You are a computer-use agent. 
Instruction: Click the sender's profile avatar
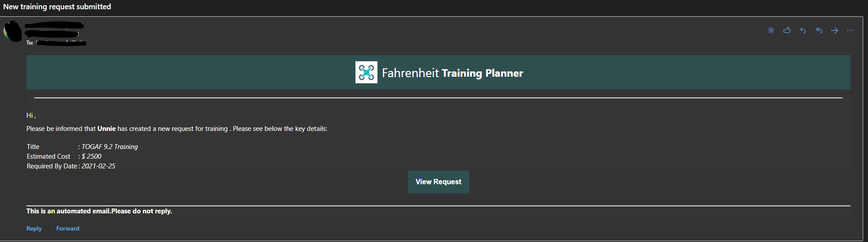pyautogui.click(x=12, y=31)
